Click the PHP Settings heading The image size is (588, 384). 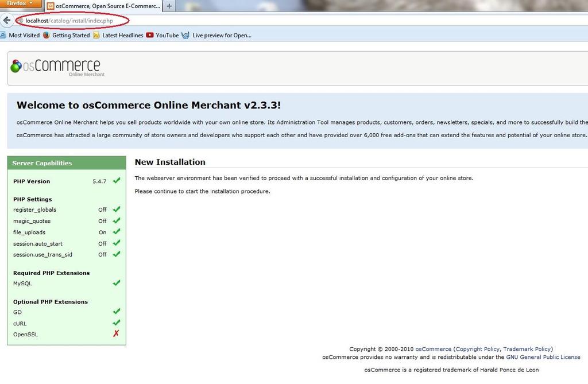click(33, 200)
